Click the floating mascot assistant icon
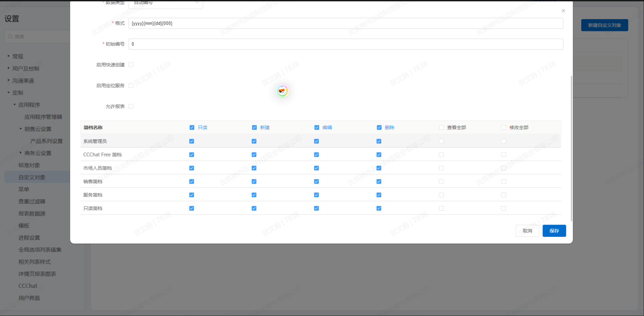 (282, 91)
